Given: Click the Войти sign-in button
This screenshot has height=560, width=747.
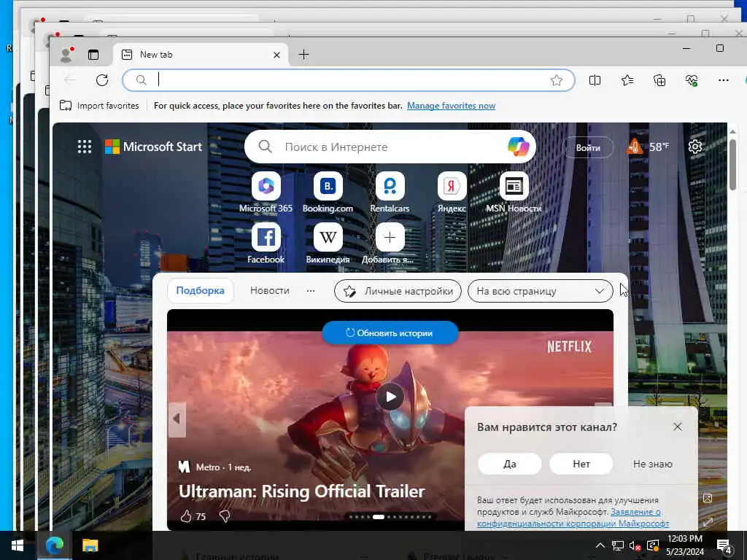Looking at the screenshot, I should (x=588, y=147).
